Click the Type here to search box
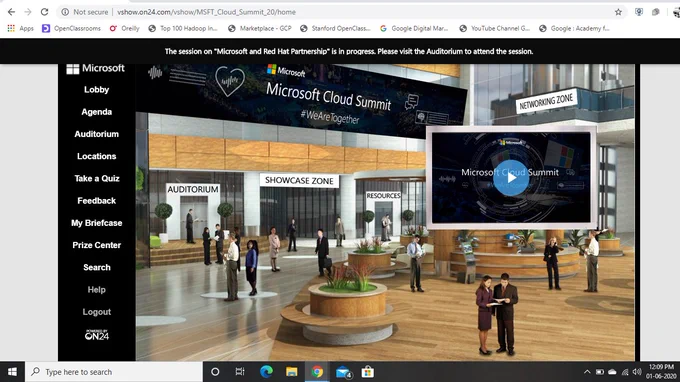The image size is (680, 382). point(114,372)
